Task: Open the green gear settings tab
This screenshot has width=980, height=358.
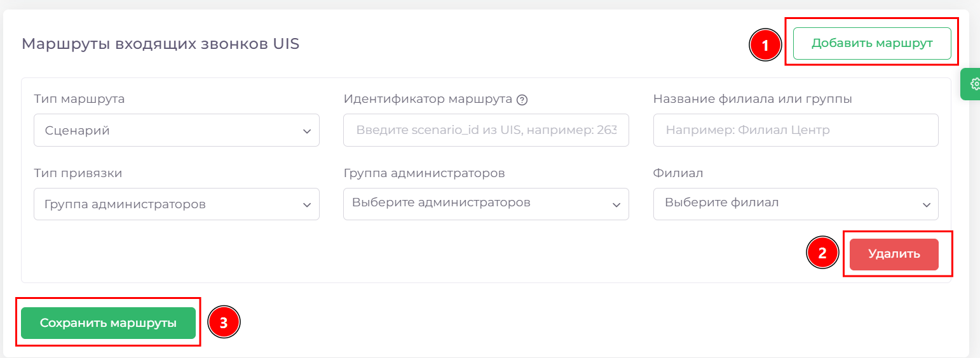Action: pyautogui.click(x=971, y=84)
